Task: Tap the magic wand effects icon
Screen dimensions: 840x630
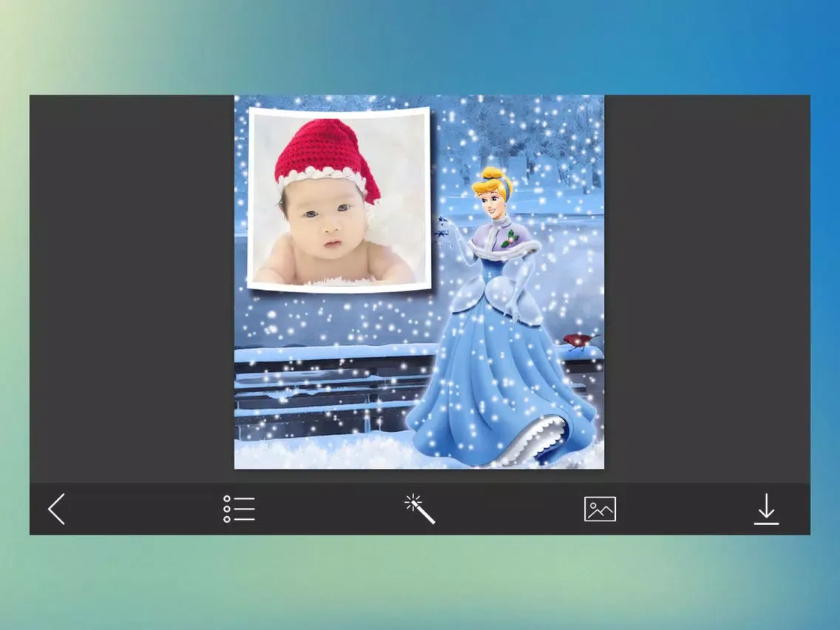Action: coord(419,509)
